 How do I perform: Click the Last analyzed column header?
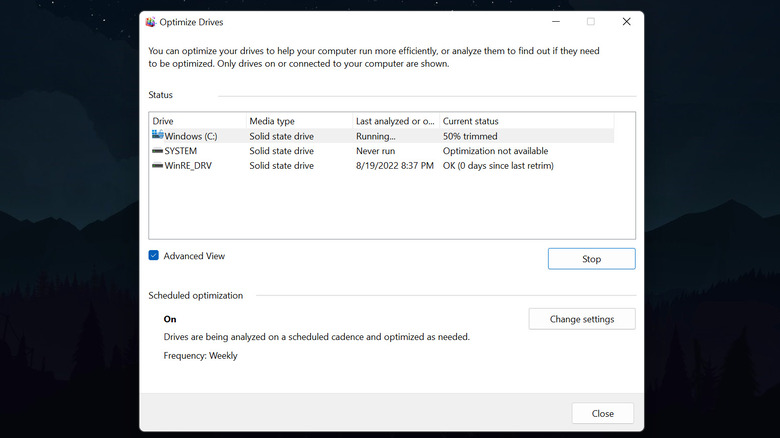(394, 121)
